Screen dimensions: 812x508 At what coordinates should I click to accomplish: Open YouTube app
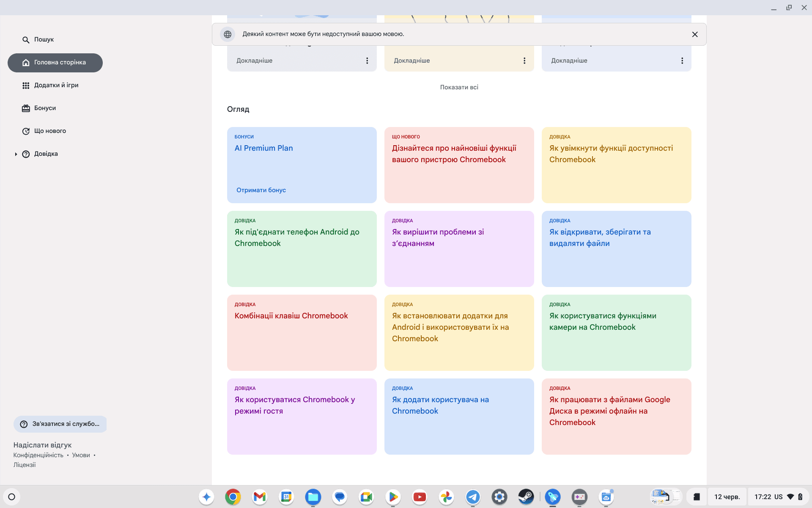tap(419, 496)
